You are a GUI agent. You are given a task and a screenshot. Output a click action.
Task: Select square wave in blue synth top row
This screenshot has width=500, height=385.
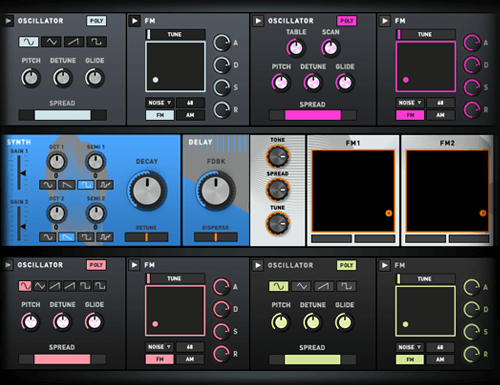coord(86,185)
